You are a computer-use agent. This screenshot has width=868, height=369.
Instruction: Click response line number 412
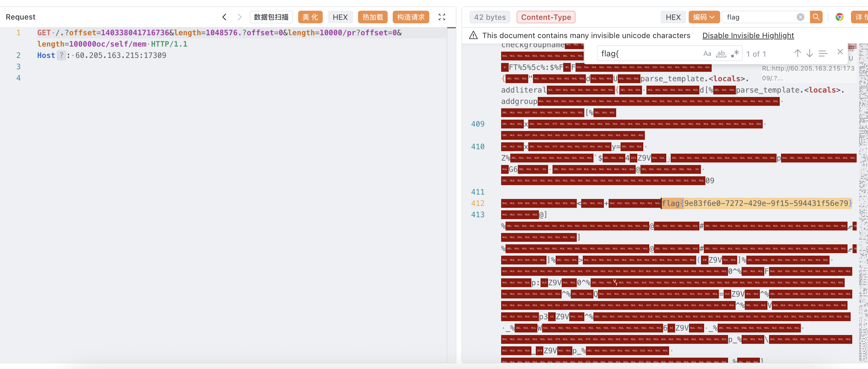(477, 203)
